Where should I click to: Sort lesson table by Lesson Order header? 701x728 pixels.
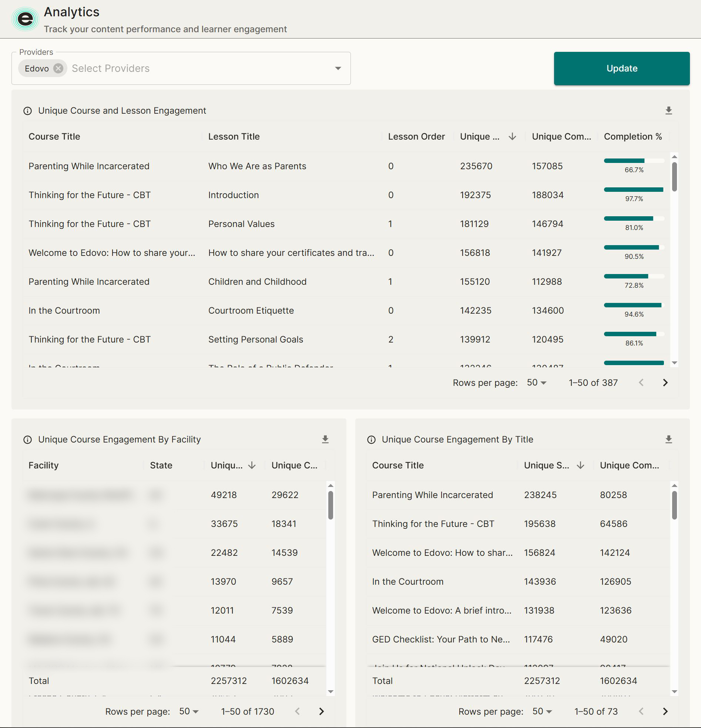416,137
